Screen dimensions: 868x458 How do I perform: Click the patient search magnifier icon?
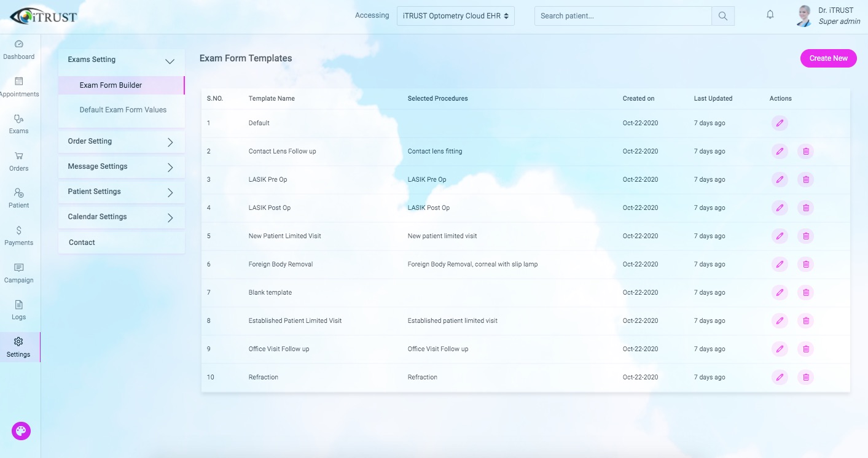pyautogui.click(x=722, y=15)
